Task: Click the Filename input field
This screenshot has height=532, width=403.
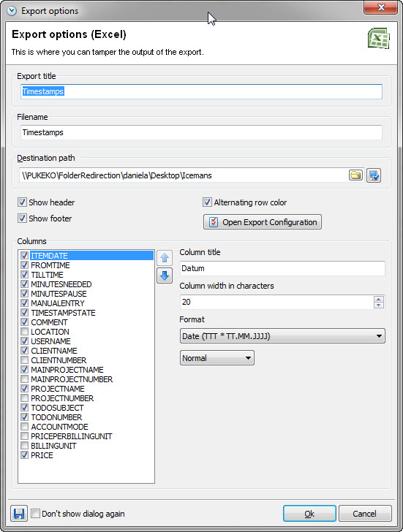Action: 201,132
